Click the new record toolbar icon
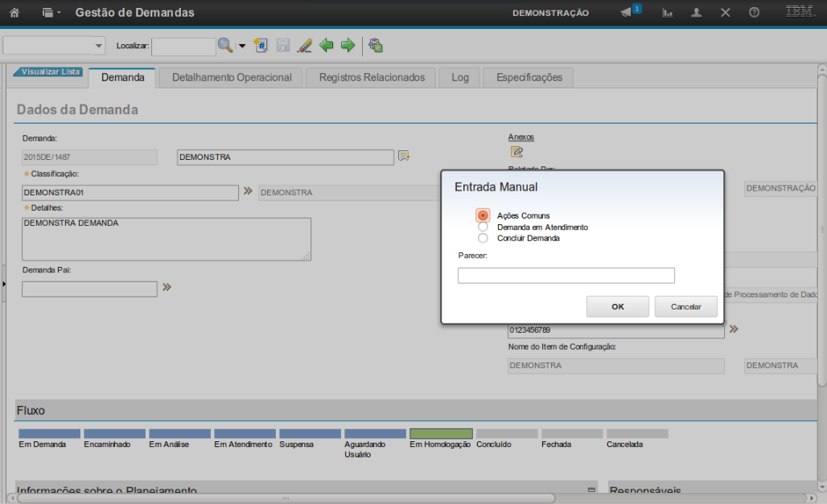The image size is (827, 504). (261, 46)
